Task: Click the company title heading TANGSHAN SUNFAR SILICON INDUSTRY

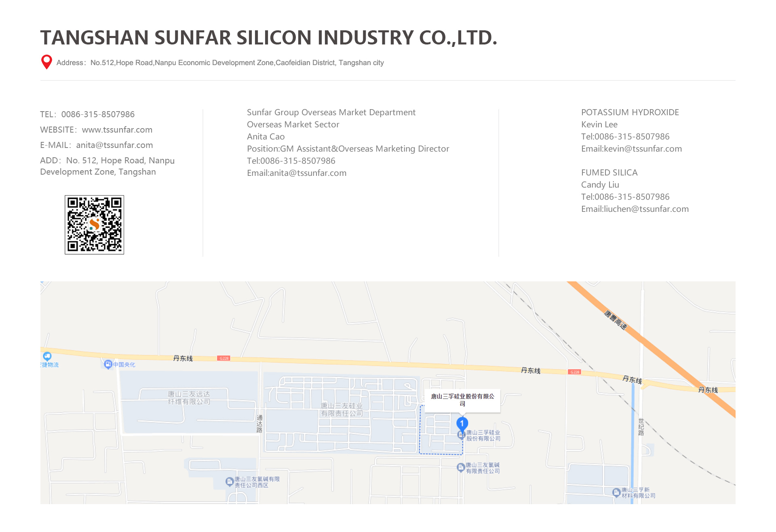Action: tap(268, 38)
